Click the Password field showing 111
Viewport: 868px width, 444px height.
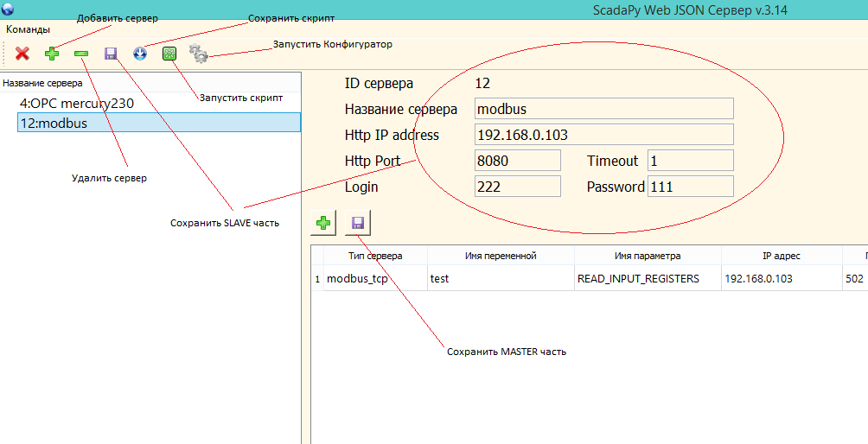(x=690, y=187)
